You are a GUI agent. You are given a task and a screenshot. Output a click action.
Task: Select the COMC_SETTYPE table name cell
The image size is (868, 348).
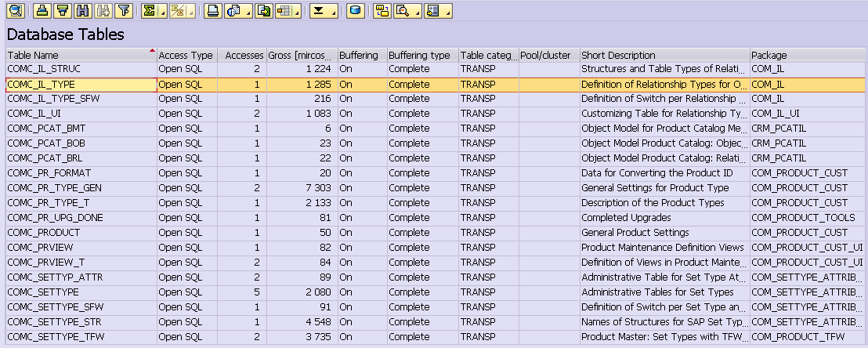[x=81, y=292]
